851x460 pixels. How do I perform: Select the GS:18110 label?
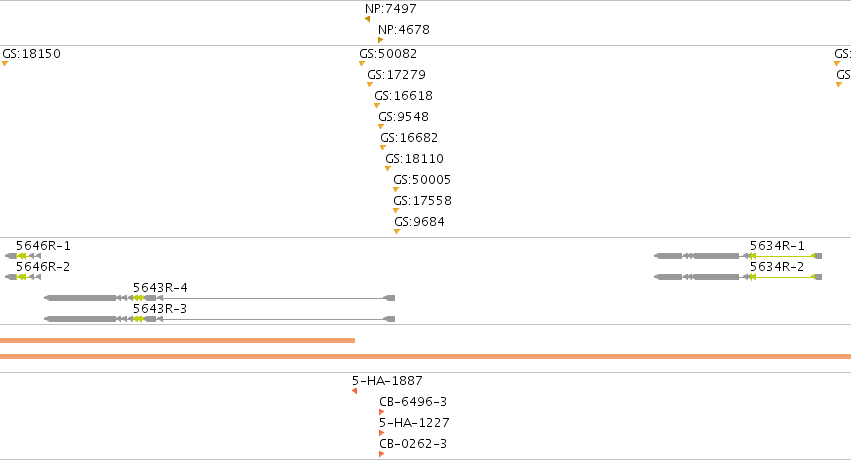(415, 159)
